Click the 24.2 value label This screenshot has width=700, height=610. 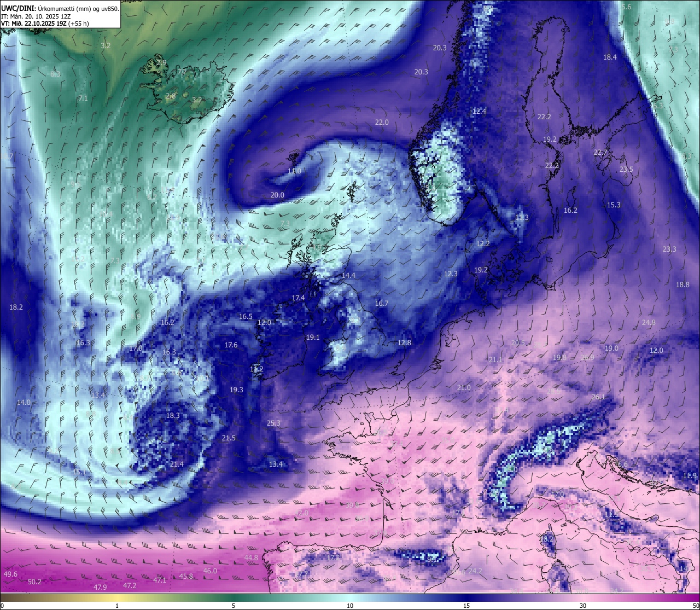(x=475, y=571)
